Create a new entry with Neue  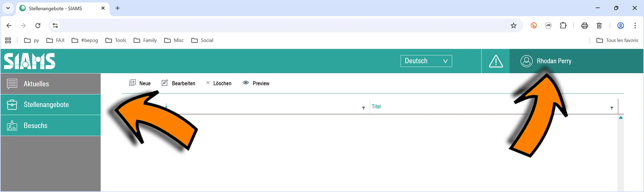(140, 83)
